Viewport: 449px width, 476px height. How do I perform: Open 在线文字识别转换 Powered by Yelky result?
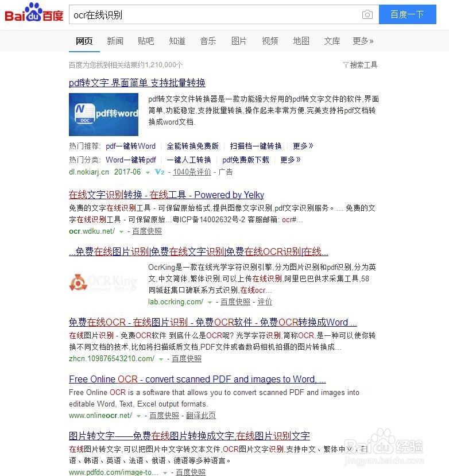(x=167, y=195)
